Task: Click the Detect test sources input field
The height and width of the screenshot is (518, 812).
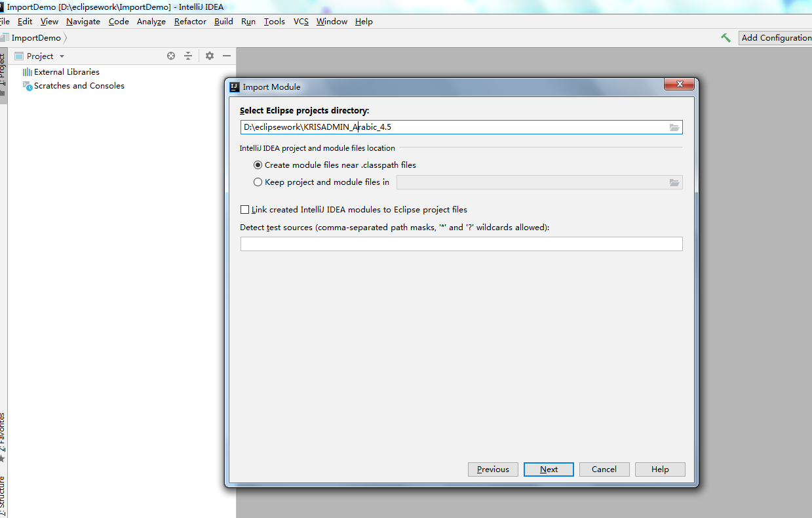Action: click(x=461, y=244)
